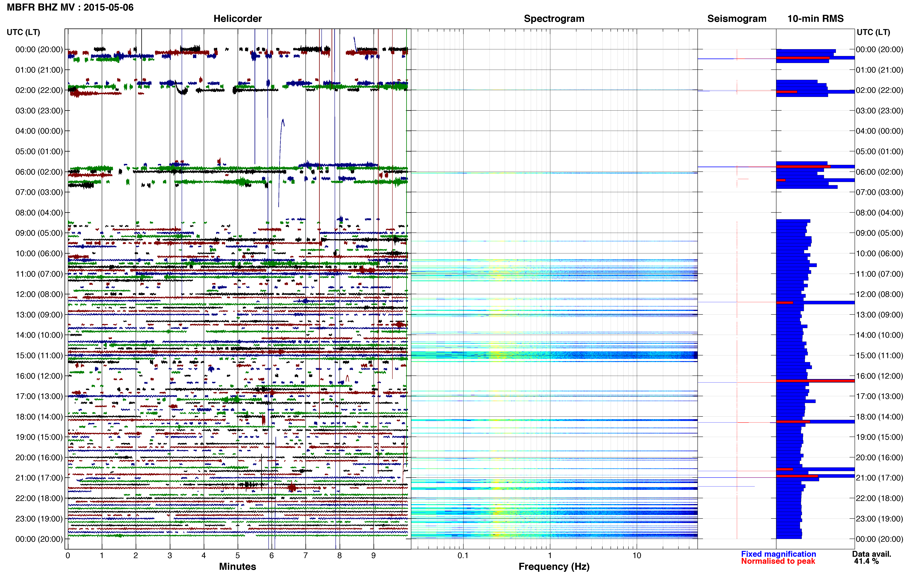The height and width of the screenshot is (578, 924).
Task: Click left time label 20:00 (16:00)
Action: point(39,457)
